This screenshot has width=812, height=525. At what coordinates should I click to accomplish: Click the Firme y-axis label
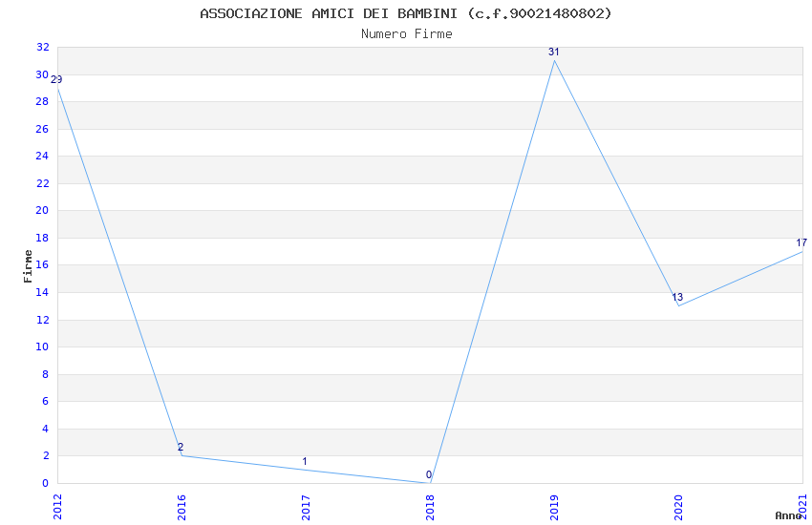coord(28,266)
